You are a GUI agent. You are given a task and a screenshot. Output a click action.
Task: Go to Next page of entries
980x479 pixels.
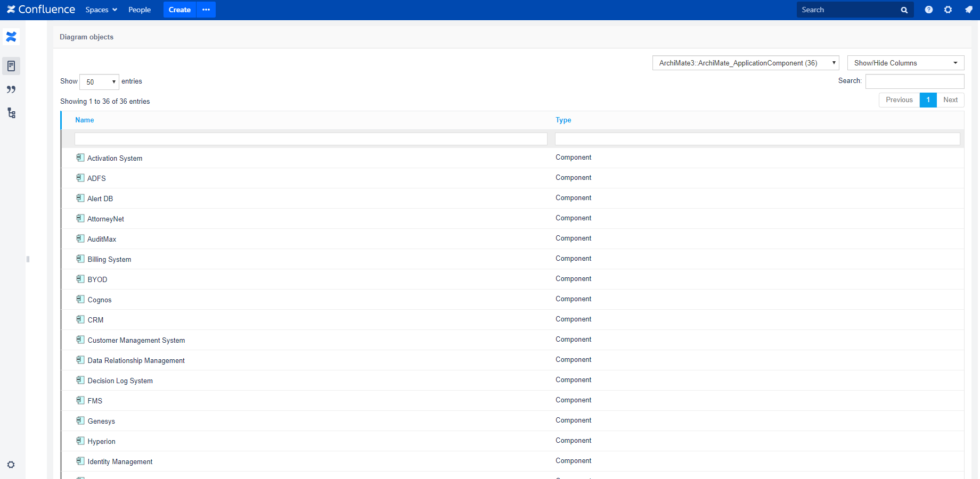point(950,100)
